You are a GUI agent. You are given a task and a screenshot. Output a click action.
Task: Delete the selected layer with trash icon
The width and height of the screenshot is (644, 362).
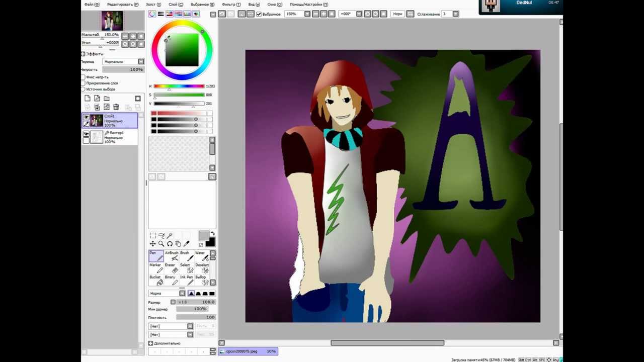point(116,107)
